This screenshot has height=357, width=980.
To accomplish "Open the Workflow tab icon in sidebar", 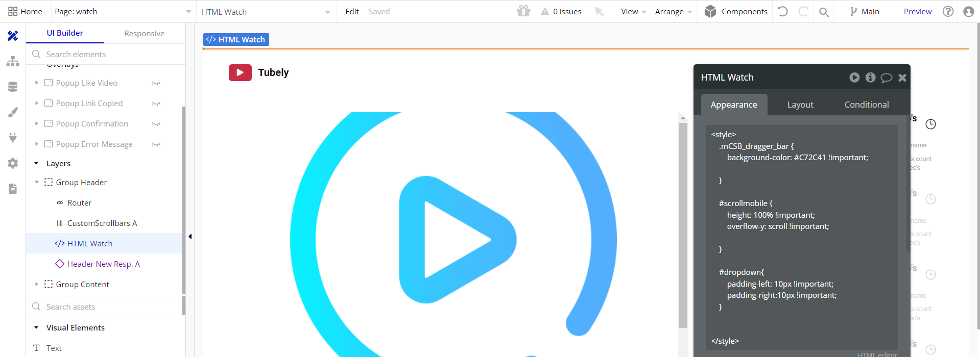I will coord(13,61).
